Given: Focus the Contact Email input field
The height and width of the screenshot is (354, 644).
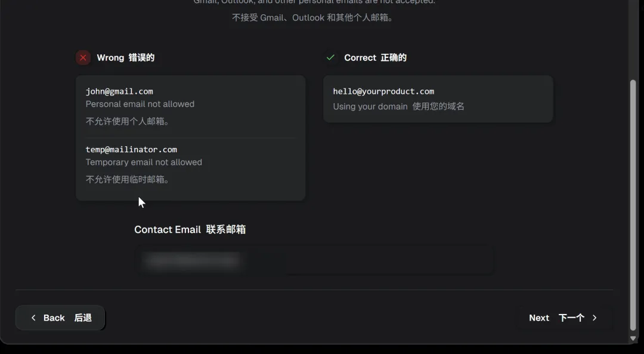Looking at the screenshot, I should tap(314, 261).
